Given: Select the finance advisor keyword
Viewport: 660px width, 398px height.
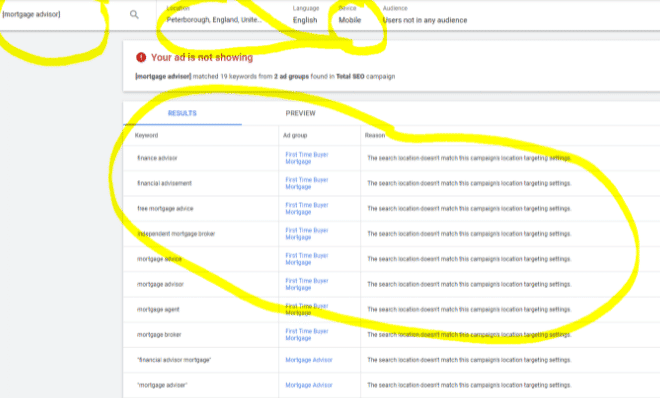Looking at the screenshot, I should pos(157,158).
